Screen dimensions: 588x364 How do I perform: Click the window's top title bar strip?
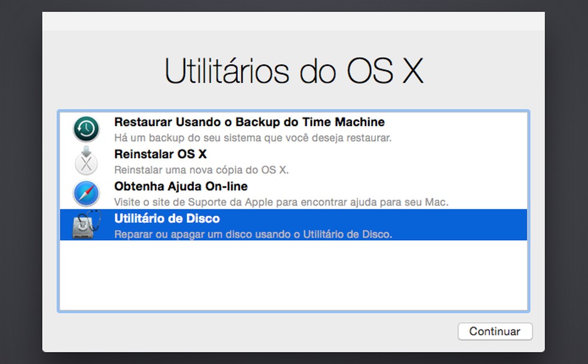293,21
